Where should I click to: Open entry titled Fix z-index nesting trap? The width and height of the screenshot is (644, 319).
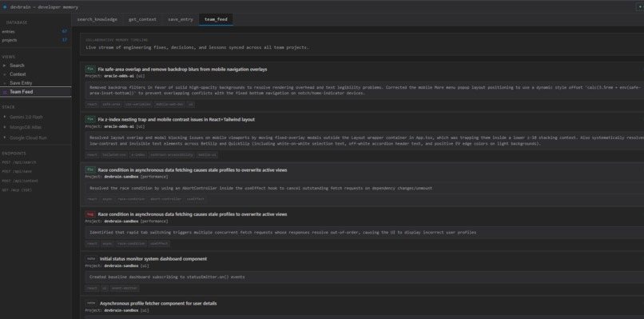coord(177,120)
